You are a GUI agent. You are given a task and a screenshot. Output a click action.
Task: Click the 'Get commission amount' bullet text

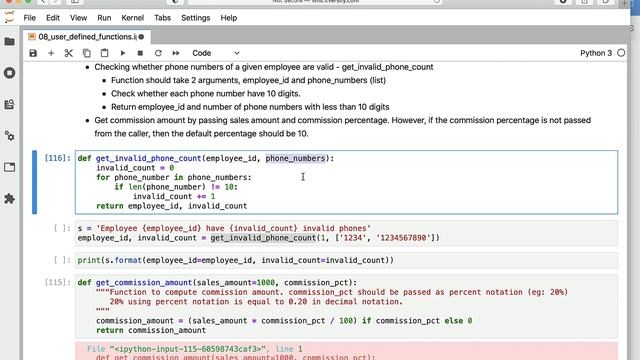[x=342, y=127]
